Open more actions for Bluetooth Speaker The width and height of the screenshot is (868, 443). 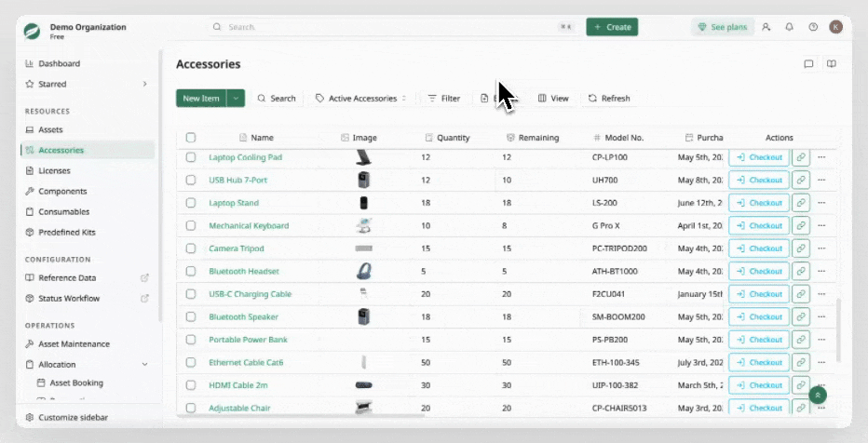pos(821,316)
